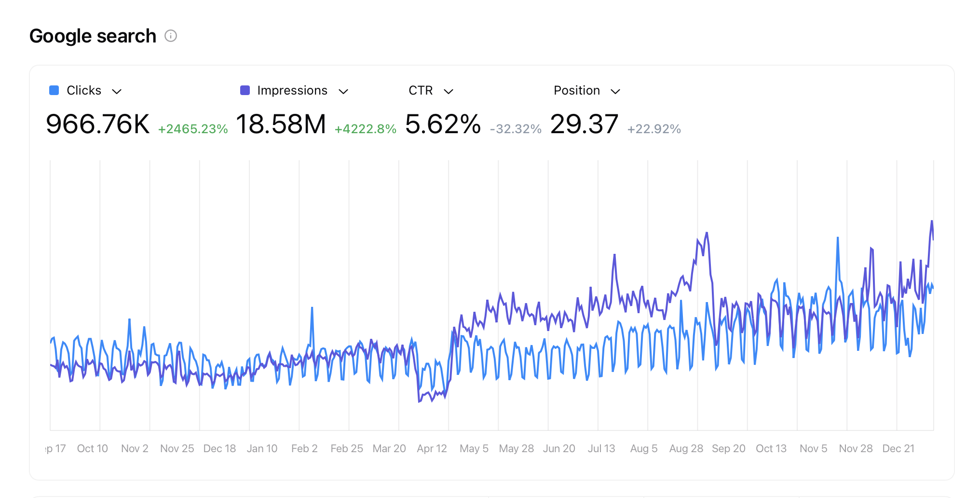The height and width of the screenshot is (498, 980).
Task: Expand the Position dropdown chevron
Action: (615, 91)
